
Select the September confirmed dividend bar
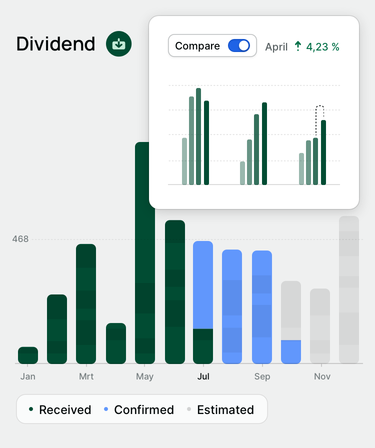point(262,307)
